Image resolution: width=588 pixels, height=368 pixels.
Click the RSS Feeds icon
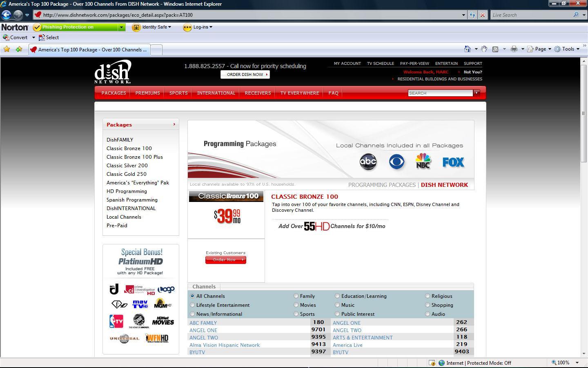pos(495,49)
